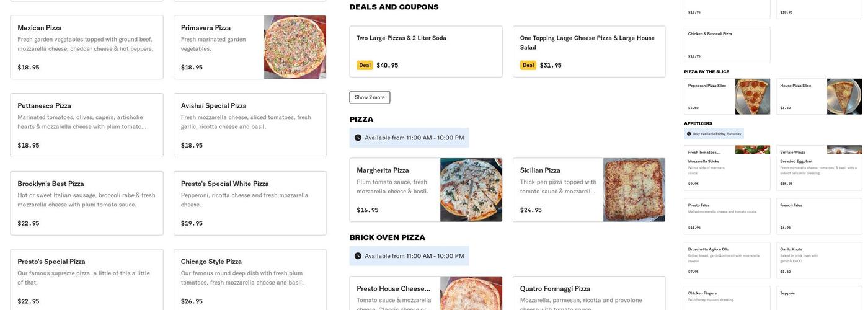Select Two Large Pizzas & 2 Liter Soda deal

coord(425,51)
